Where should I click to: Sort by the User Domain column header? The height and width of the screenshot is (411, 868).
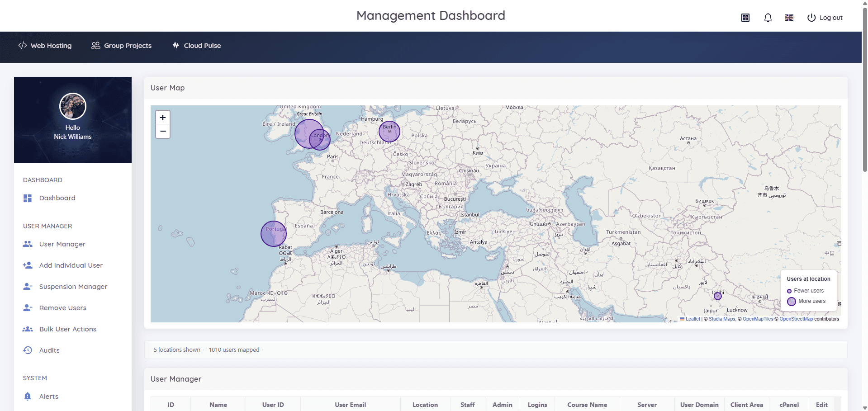click(699, 405)
